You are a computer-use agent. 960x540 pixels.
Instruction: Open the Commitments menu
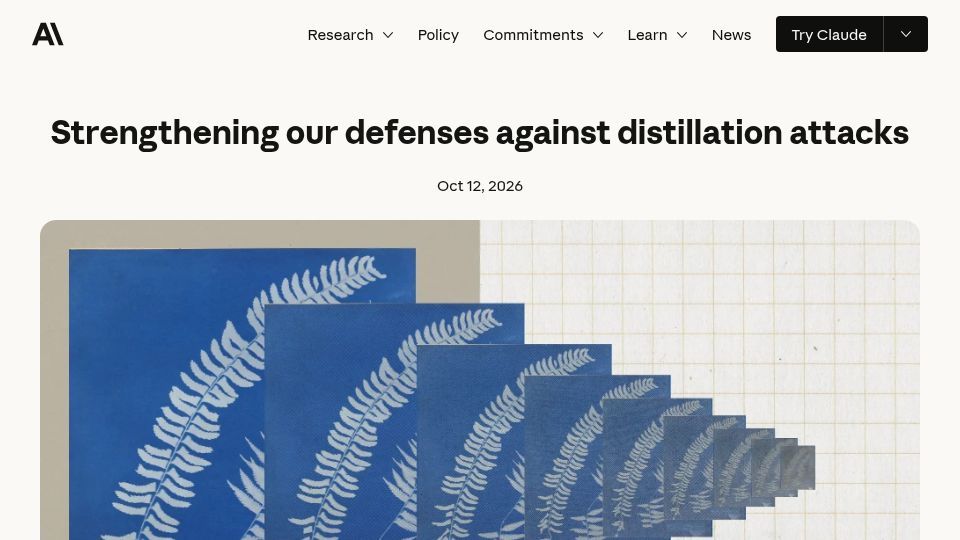point(533,35)
